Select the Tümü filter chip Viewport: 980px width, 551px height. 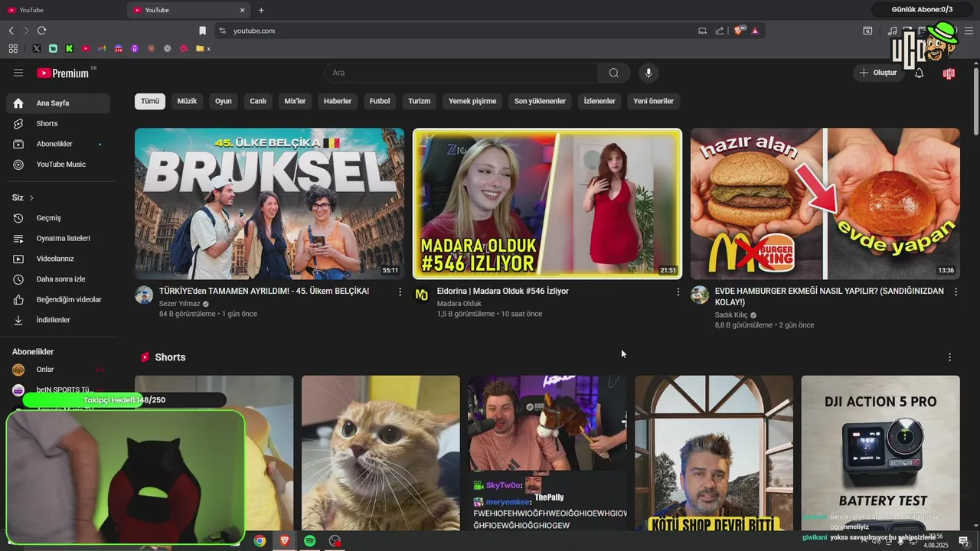point(150,101)
